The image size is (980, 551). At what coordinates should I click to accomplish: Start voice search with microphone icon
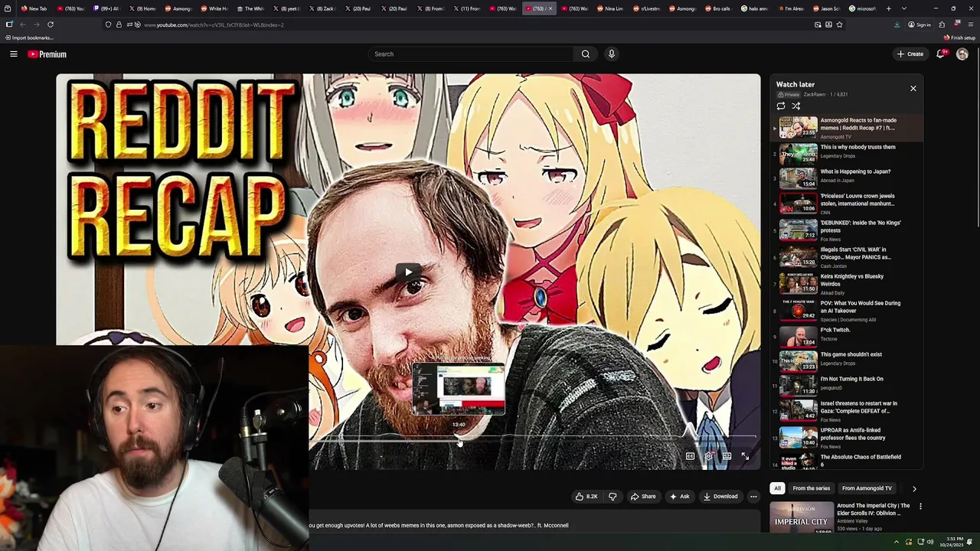[x=611, y=54]
